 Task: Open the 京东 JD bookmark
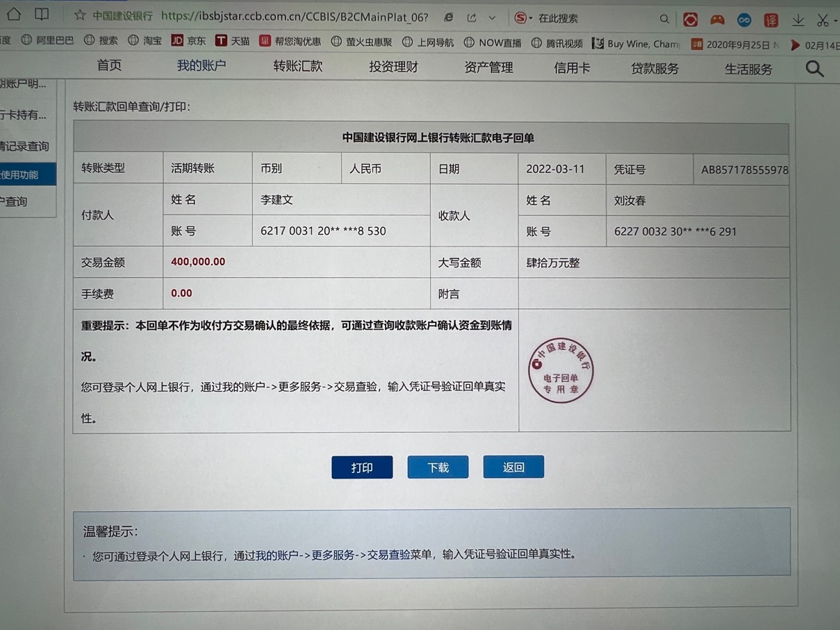click(188, 41)
